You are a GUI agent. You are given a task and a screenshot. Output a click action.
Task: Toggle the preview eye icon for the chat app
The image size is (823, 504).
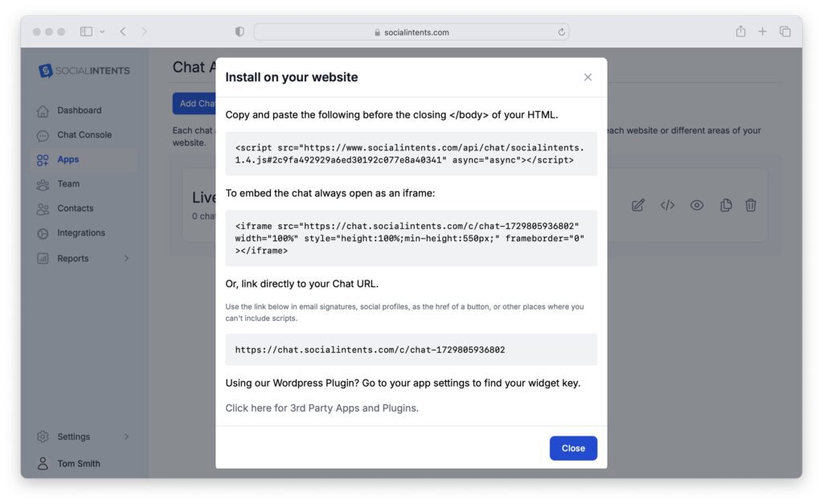pos(696,205)
